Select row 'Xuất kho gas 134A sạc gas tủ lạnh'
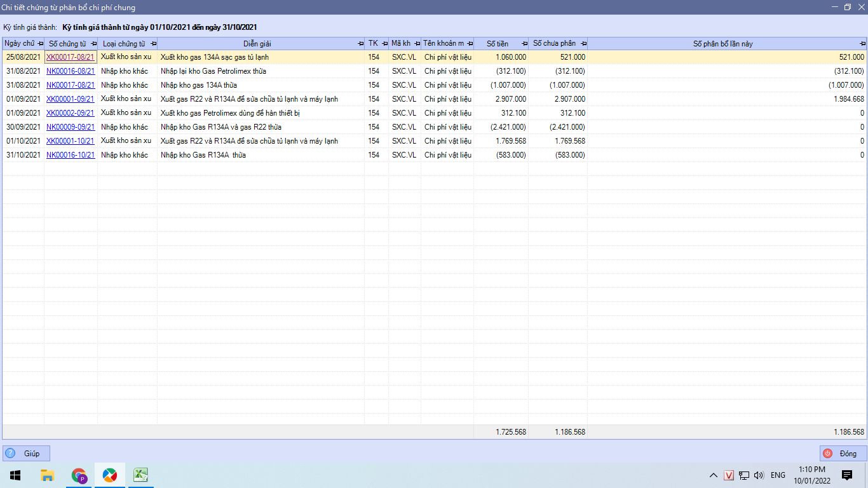Image resolution: width=868 pixels, height=488 pixels. point(215,57)
